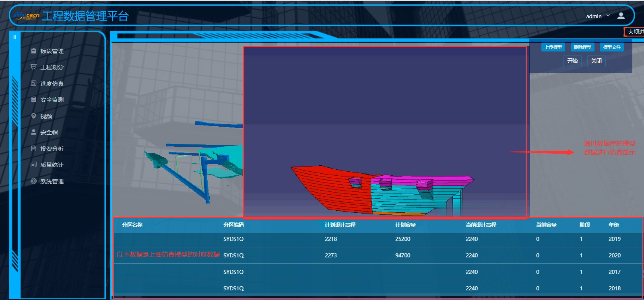Switch to the 大坝进 tab at top right

[635, 32]
